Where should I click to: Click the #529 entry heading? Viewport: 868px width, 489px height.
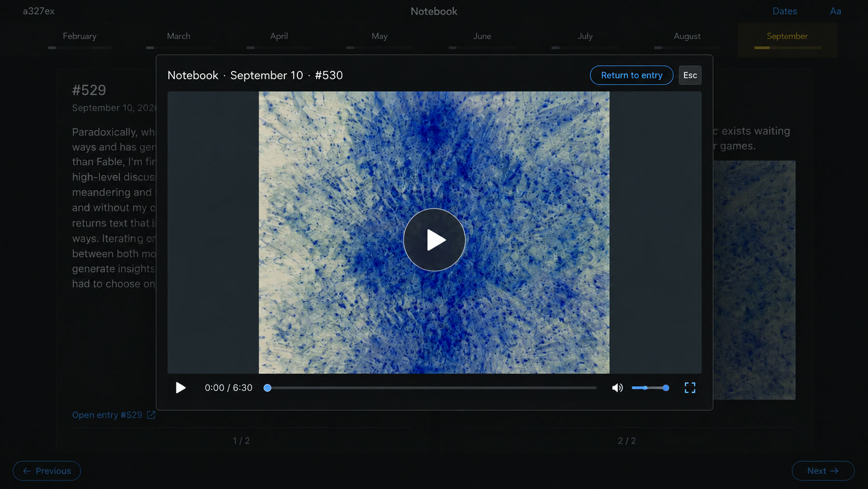[89, 90]
